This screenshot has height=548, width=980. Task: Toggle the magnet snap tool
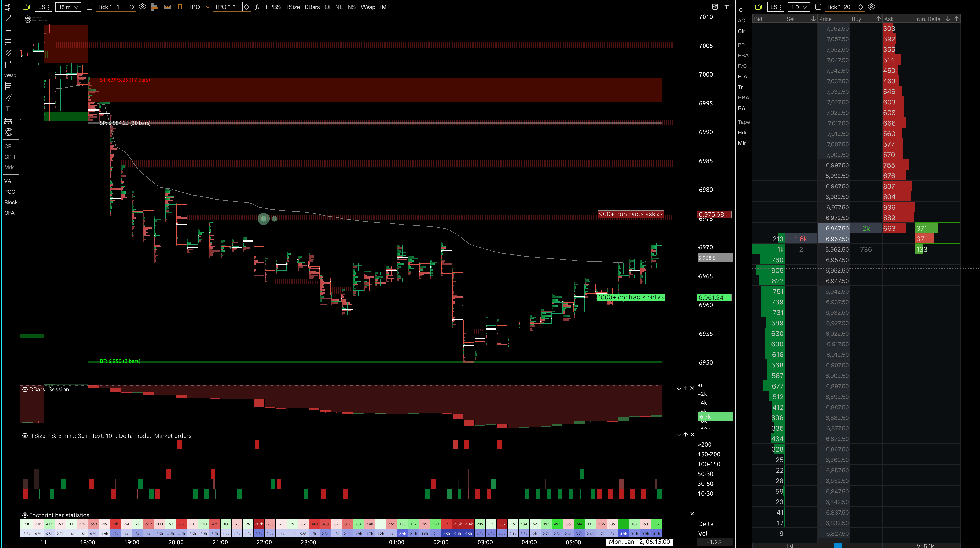click(x=8, y=132)
